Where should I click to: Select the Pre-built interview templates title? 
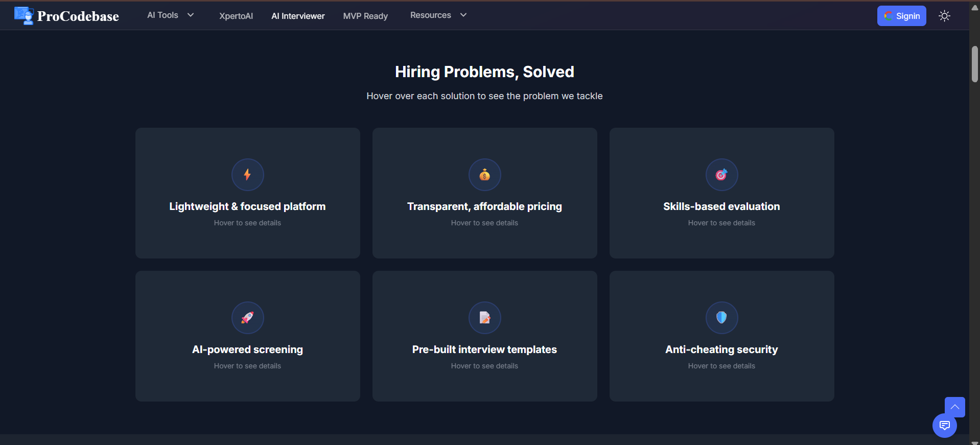(484, 349)
